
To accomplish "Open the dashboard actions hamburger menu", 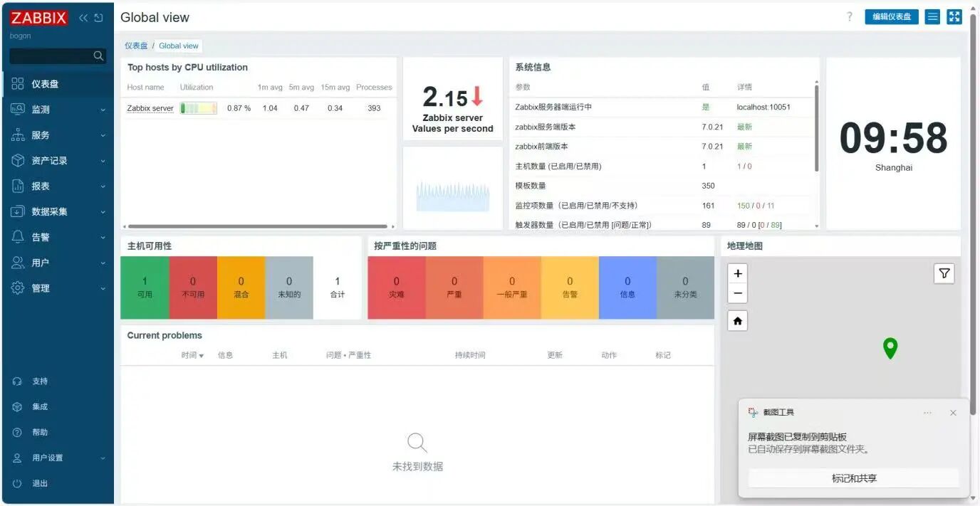I will click(932, 17).
